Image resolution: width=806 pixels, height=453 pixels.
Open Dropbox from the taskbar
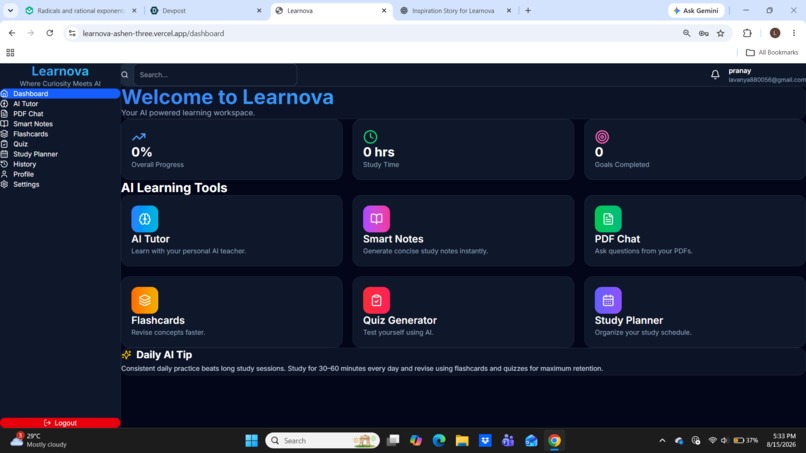click(485, 441)
